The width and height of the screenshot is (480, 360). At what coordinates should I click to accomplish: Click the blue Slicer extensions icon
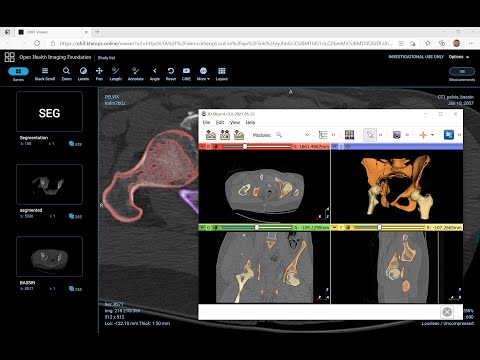449,135
